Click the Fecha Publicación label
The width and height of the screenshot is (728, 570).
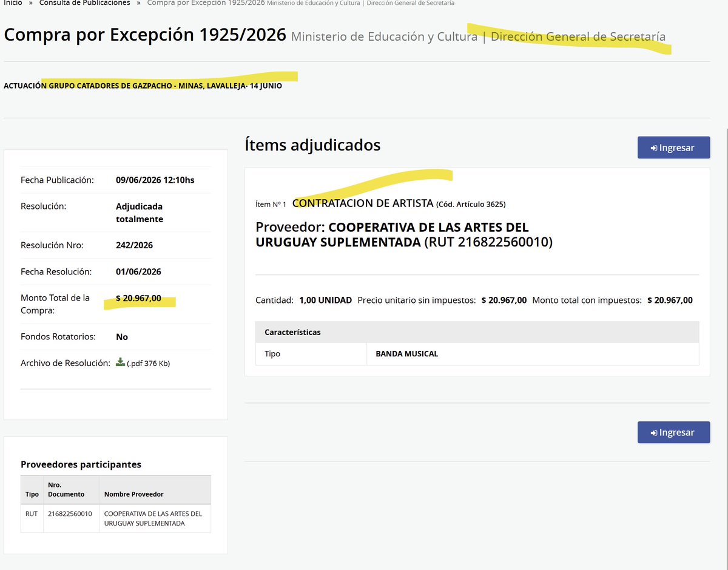[57, 180]
